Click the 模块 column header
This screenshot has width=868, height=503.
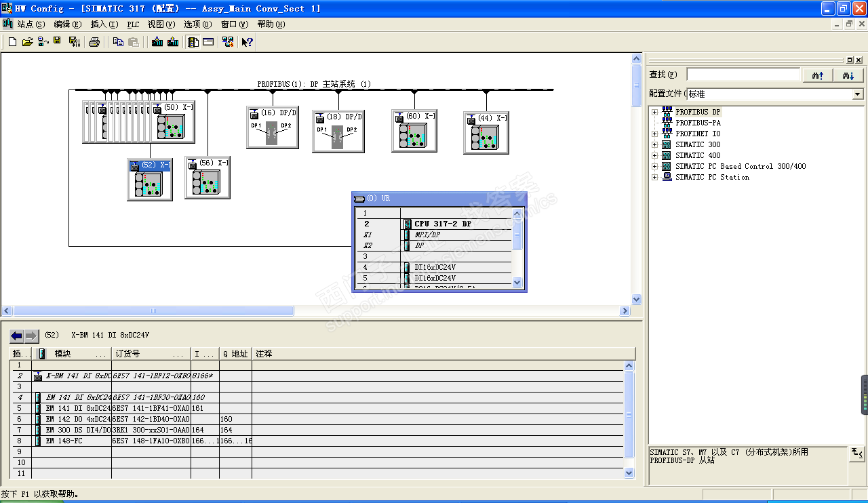tap(72, 354)
